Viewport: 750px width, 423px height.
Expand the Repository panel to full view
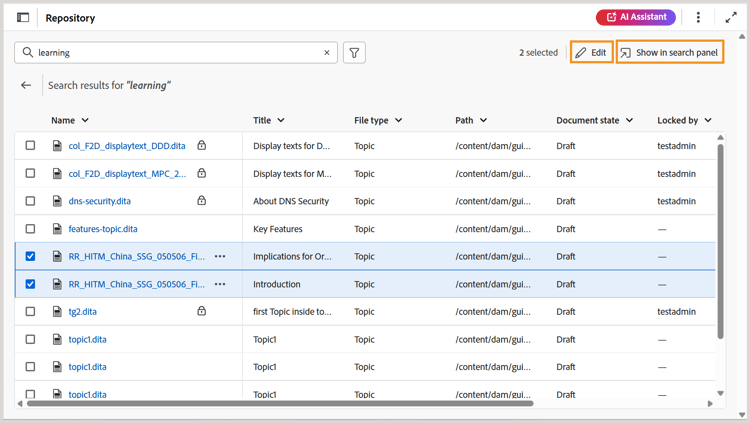(x=731, y=18)
